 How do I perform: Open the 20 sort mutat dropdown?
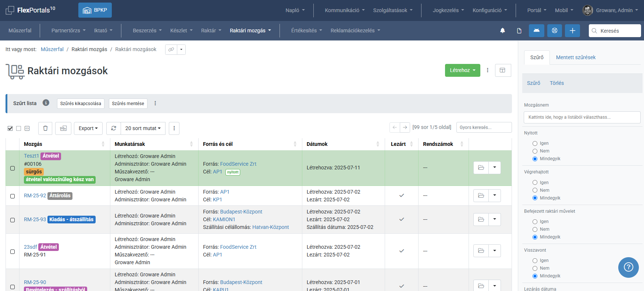point(143,128)
